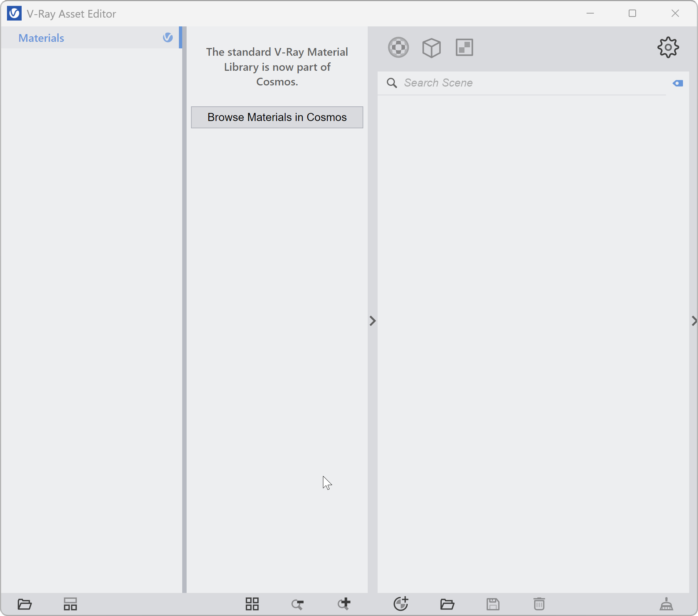Save material to file disk icon

tap(493, 604)
